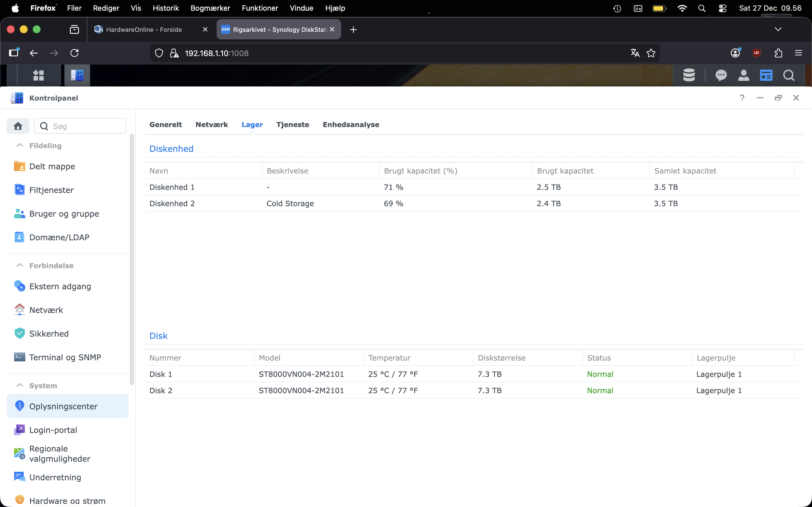Collapse the Fildeling sidebar section
The width and height of the screenshot is (812, 507).
[20, 146]
